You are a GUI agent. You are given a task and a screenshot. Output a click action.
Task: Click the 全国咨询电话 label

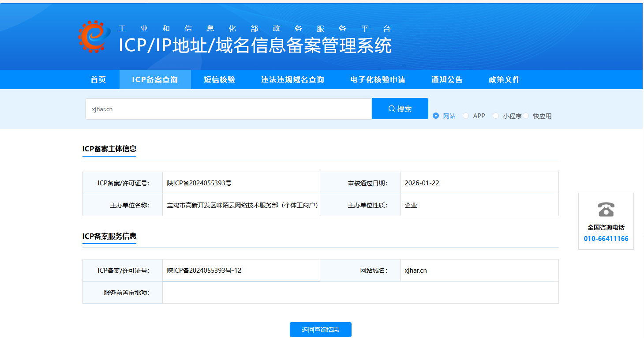606,227
